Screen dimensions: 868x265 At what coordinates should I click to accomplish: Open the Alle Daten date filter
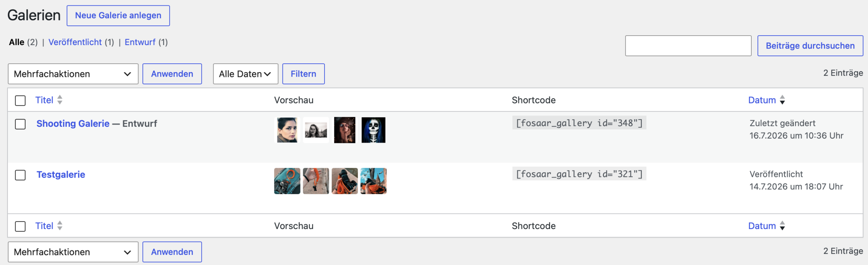pyautogui.click(x=245, y=74)
